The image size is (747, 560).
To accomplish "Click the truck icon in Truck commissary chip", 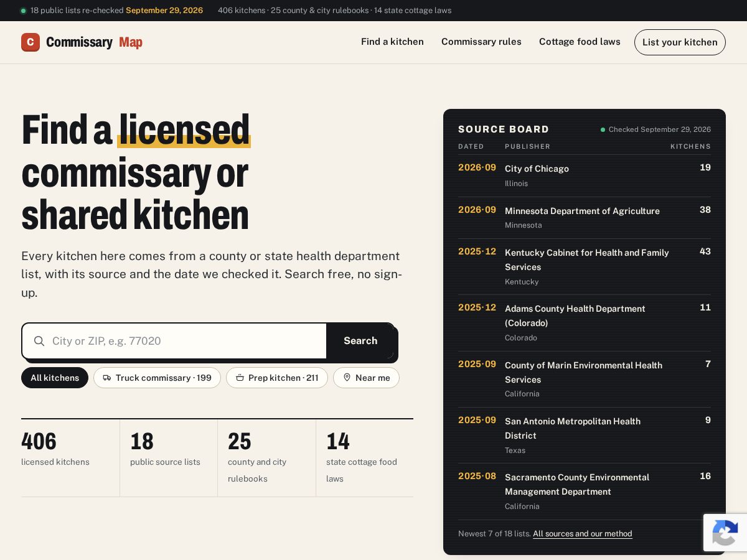I will pos(107,378).
